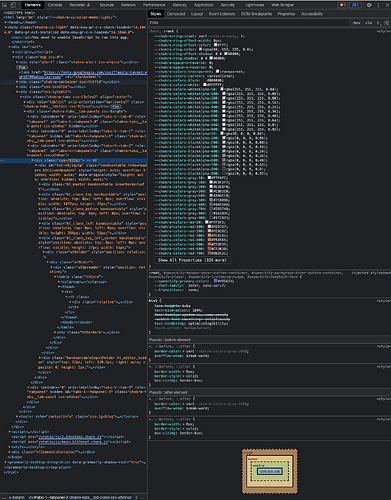
Task: Click the red error count badge
Action: tap(342, 5)
